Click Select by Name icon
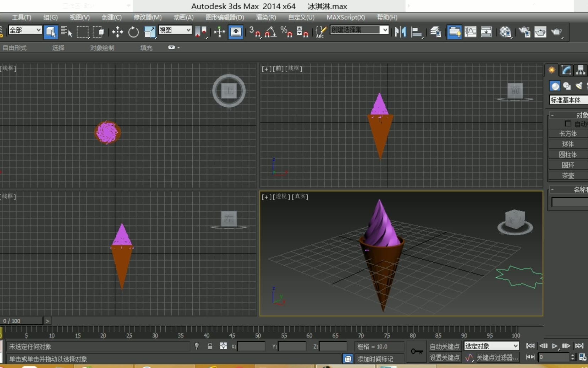The height and width of the screenshot is (368, 588). [66, 32]
